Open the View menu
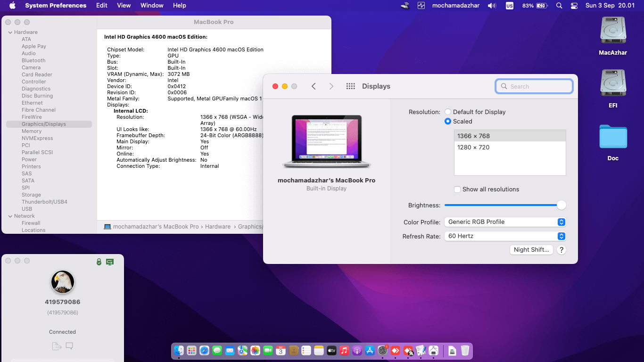This screenshot has height=362, width=644. [x=124, y=6]
